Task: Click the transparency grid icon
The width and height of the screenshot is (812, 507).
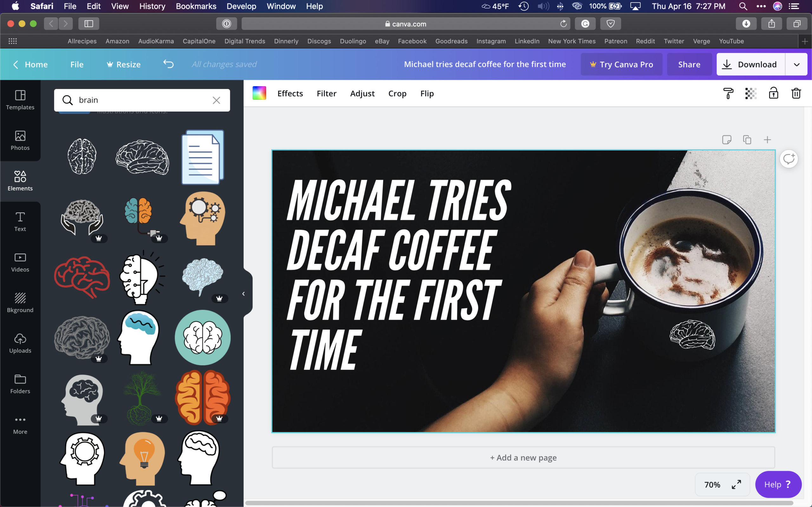Action: 750,93
